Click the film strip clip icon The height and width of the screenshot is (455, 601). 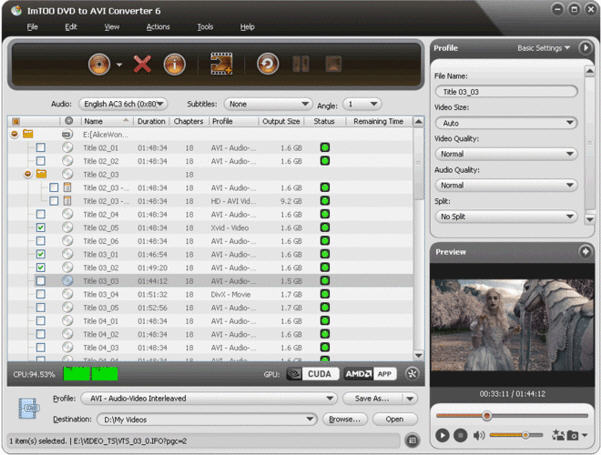click(x=221, y=65)
